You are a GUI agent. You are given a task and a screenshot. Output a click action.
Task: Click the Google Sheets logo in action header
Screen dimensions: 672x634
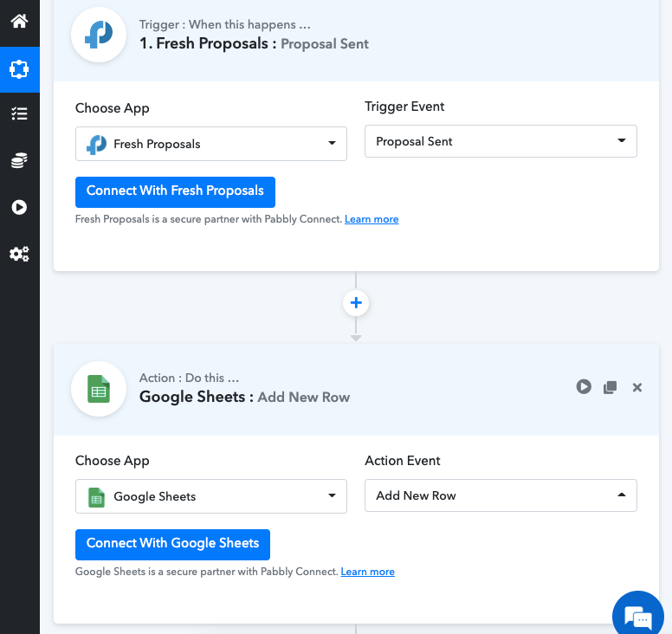click(x=99, y=389)
